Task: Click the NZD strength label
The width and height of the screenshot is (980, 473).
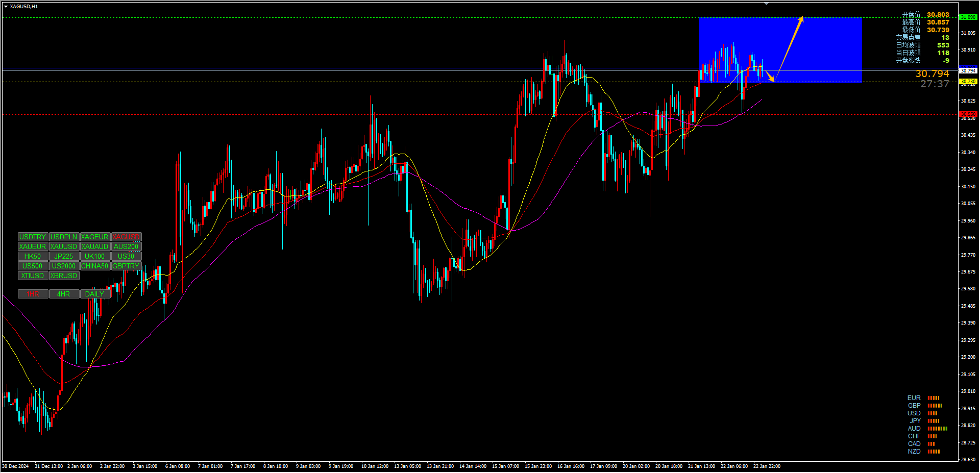Action: pyautogui.click(x=914, y=452)
